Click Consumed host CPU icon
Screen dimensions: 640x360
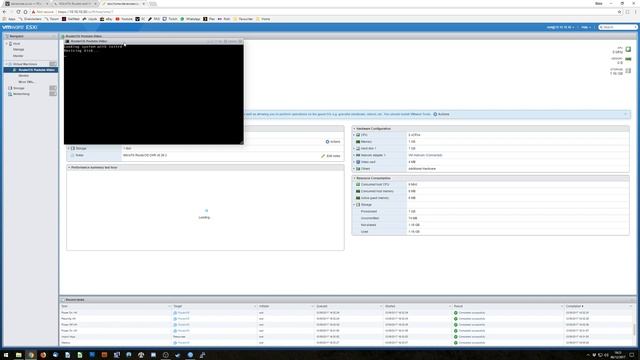358,184
